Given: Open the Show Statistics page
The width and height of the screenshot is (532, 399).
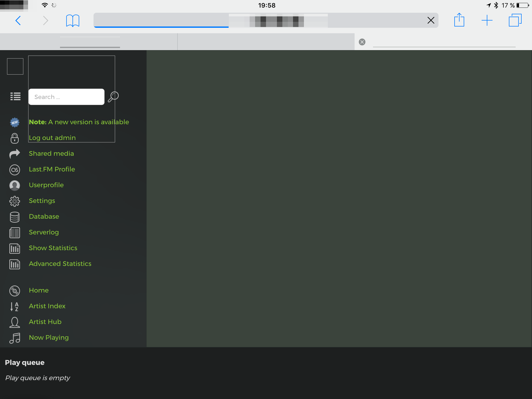Looking at the screenshot, I should pyautogui.click(x=53, y=248).
